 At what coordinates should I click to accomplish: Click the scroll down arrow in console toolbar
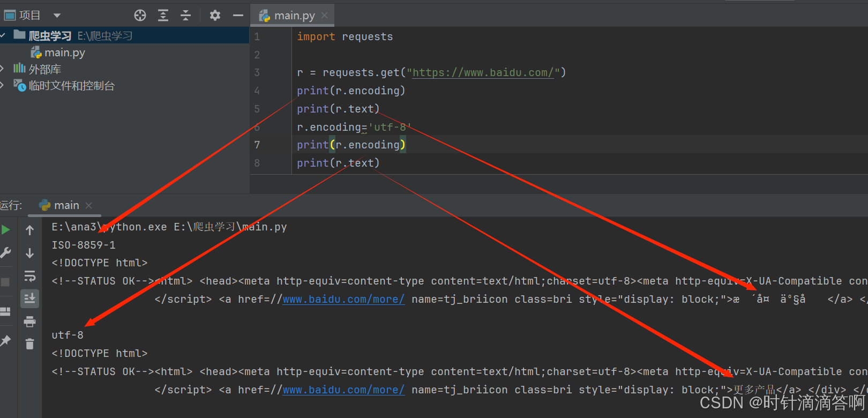pos(29,253)
